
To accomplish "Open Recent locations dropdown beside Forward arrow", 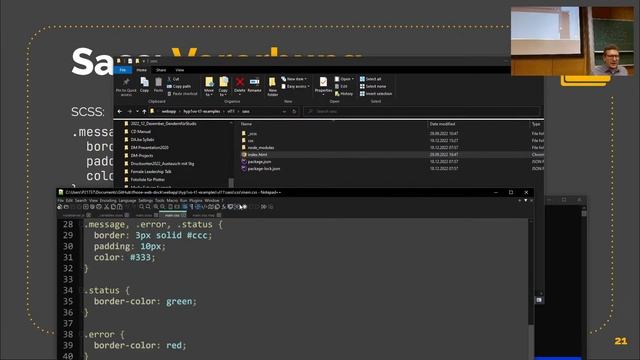I will point(137,111).
